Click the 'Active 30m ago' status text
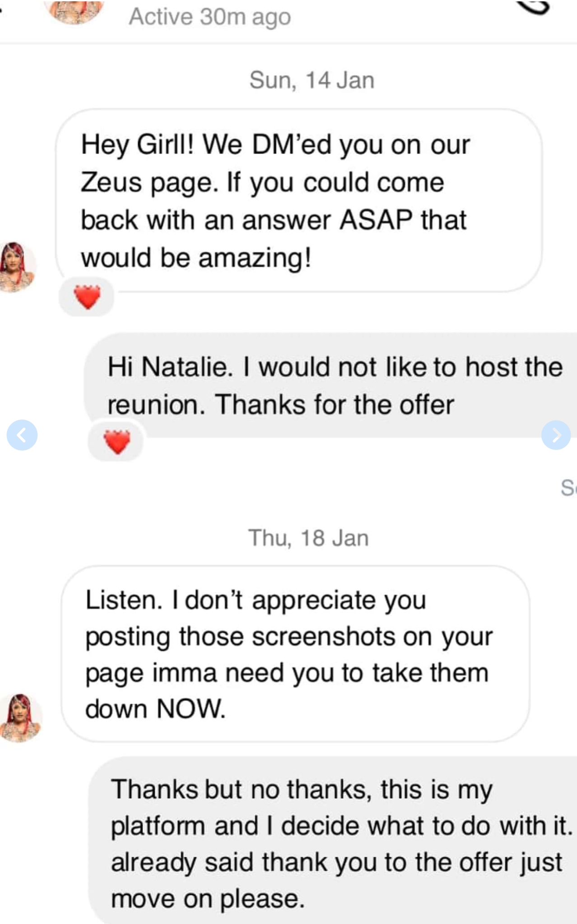This screenshot has width=577, height=924. click(210, 18)
